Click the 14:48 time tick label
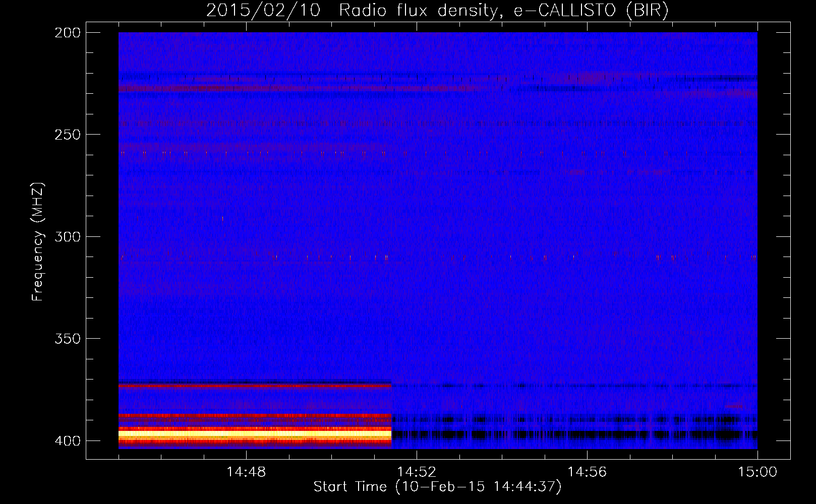 [246, 472]
